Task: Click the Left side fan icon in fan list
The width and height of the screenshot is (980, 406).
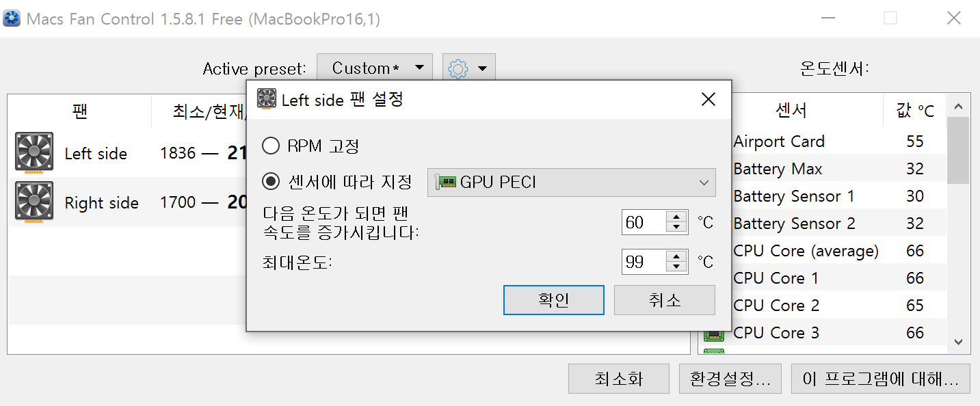Action: point(34,152)
